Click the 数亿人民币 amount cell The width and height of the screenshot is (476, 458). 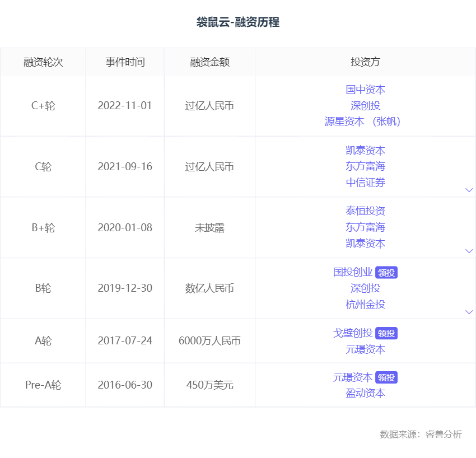[x=209, y=288]
